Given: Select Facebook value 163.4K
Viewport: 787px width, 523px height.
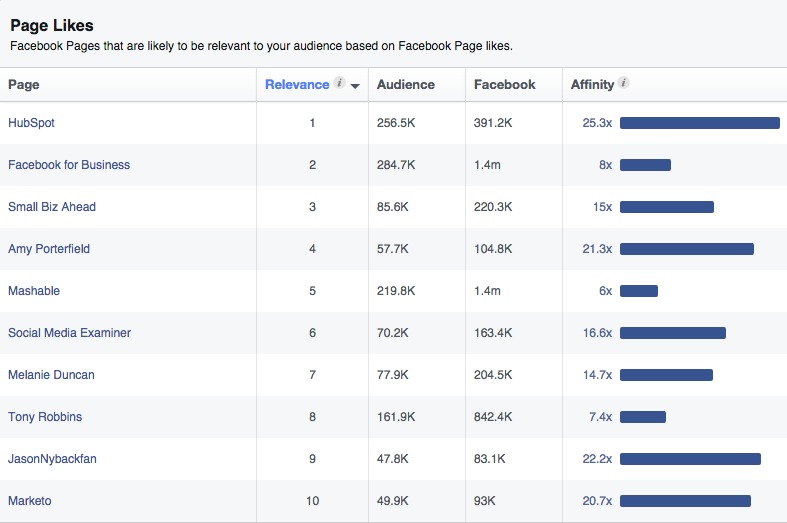Looking at the screenshot, I should (x=493, y=333).
